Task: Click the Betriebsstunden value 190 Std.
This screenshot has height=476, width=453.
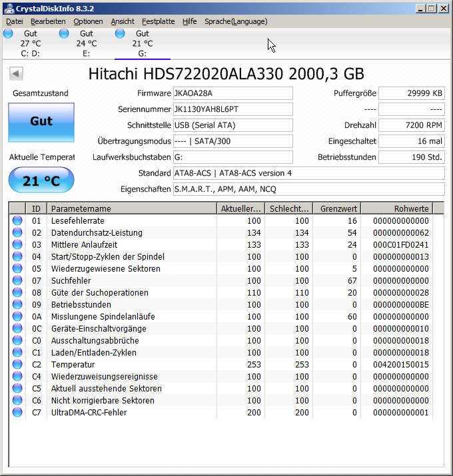Action: point(412,157)
